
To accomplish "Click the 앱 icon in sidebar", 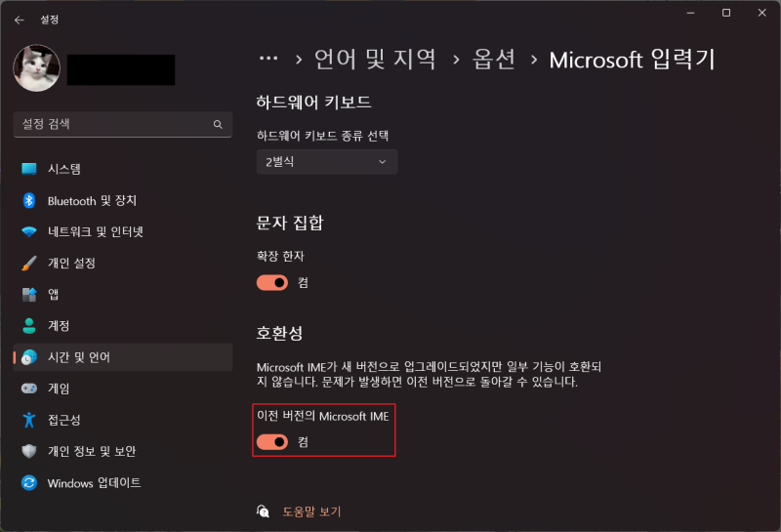I will pos(29,295).
